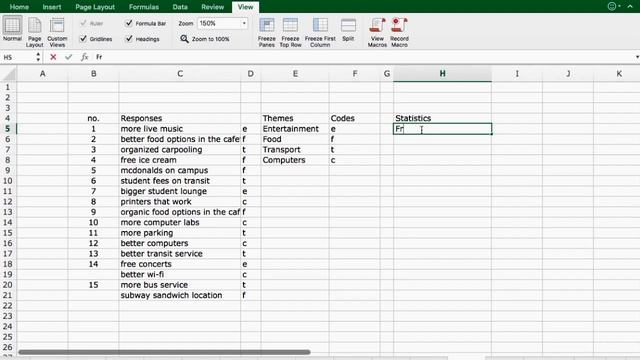
Task: Click the Statistics cell
Action: point(442,118)
